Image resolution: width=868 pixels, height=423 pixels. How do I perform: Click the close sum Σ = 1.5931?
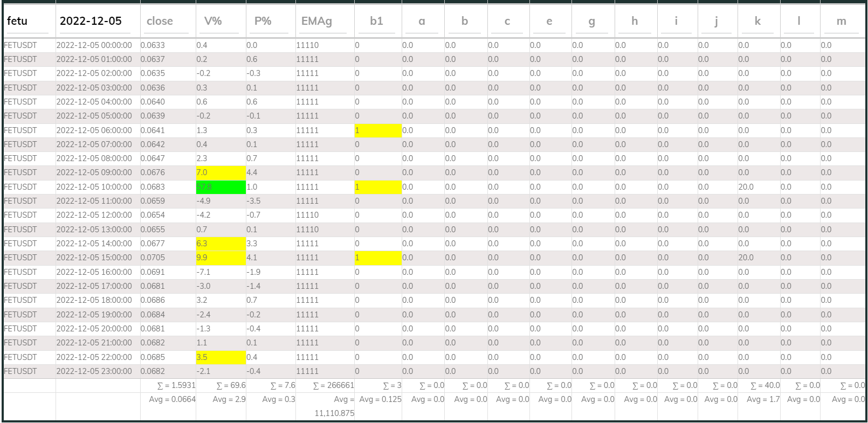176,385
